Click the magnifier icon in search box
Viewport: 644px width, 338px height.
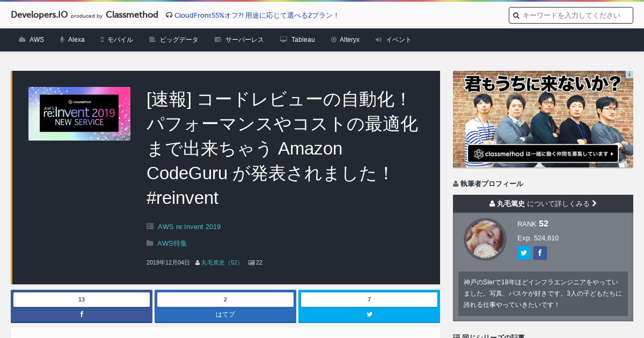[516, 16]
